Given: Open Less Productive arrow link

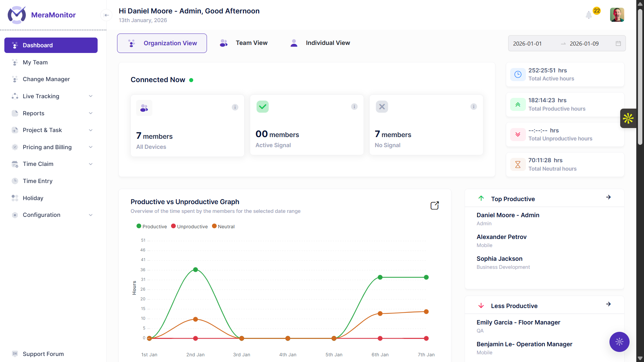Looking at the screenshot, I should pyautogui.click(x=608, y=304).
